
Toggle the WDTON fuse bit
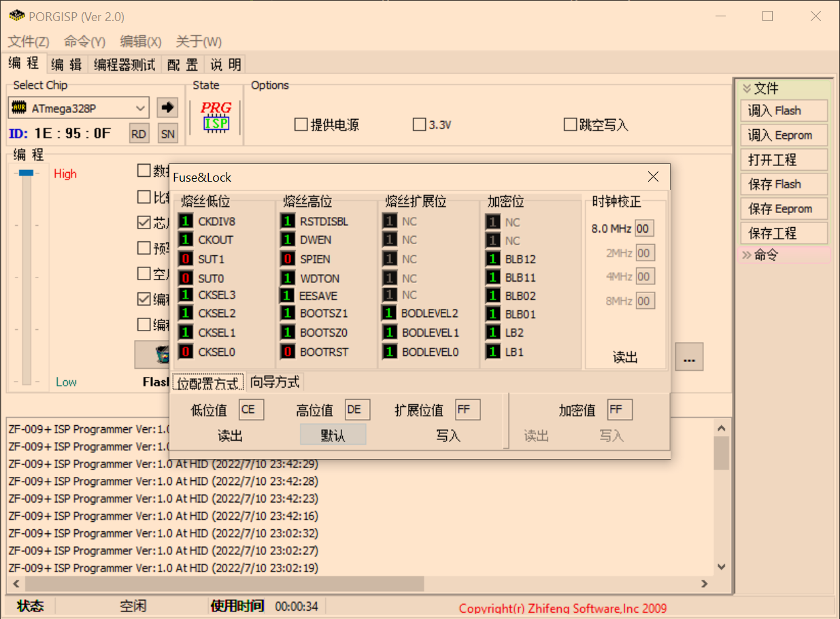click(x=288, y=278)
